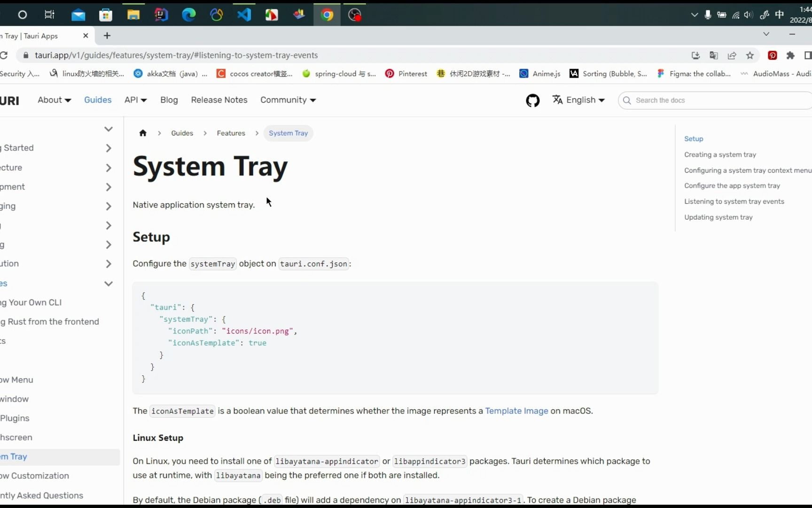
Task: Expand the Community menu
Action: point(288,100)
